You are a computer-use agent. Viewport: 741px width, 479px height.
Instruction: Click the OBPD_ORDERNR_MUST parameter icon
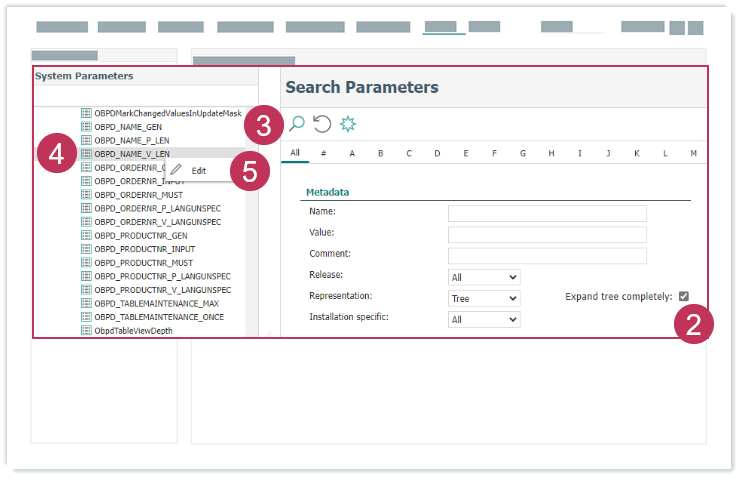tap(86, 195)
